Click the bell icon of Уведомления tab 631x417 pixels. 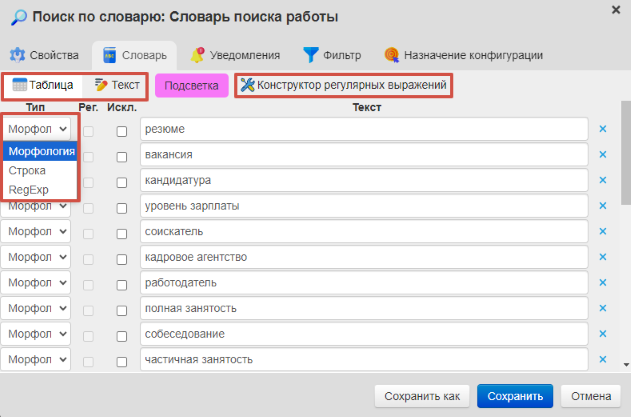pyautogui.click(x=197, y=55)
